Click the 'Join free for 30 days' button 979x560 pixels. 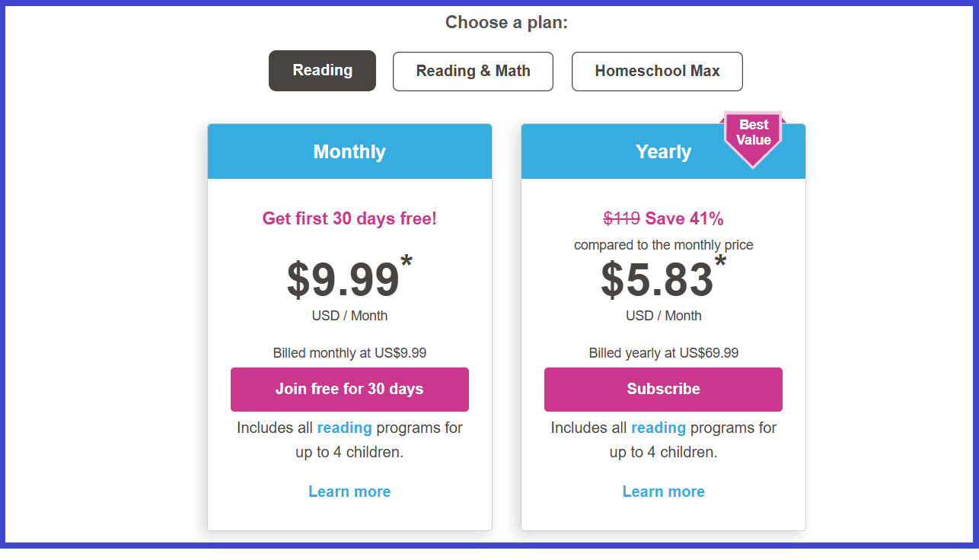click(x=349, y=389)
